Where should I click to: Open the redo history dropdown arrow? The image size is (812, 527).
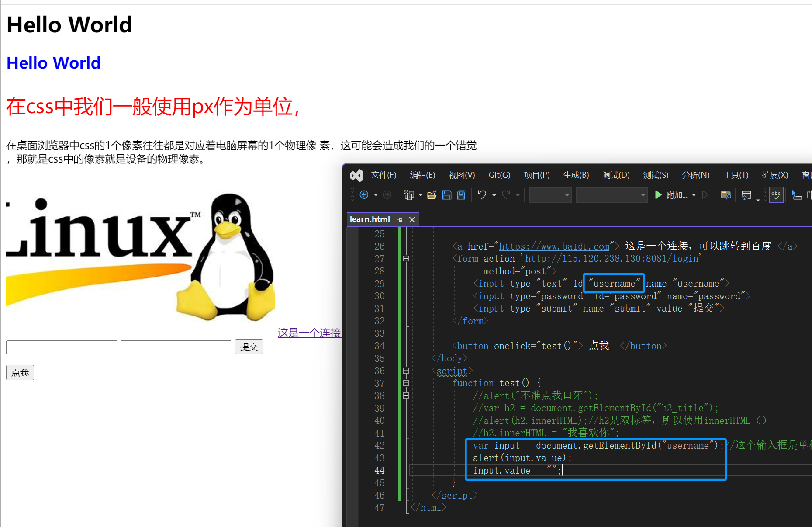click(x=518, y=195)
